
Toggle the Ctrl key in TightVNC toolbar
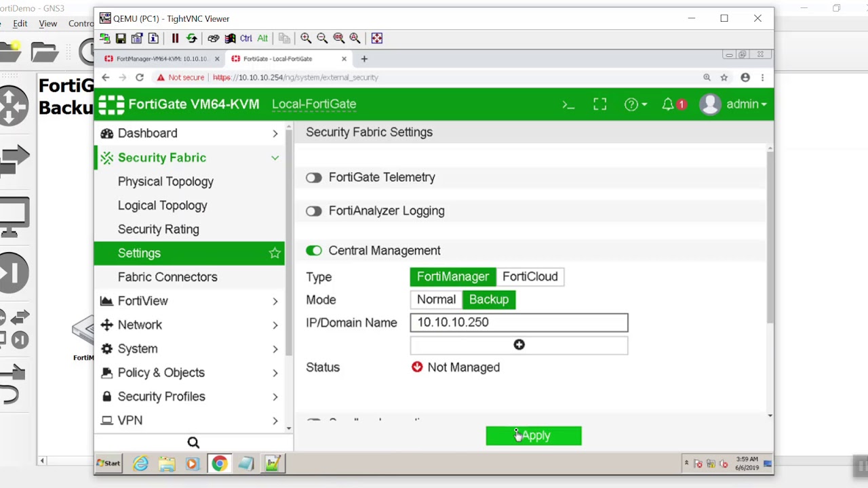pyautogui.click(x=246, y=39)
